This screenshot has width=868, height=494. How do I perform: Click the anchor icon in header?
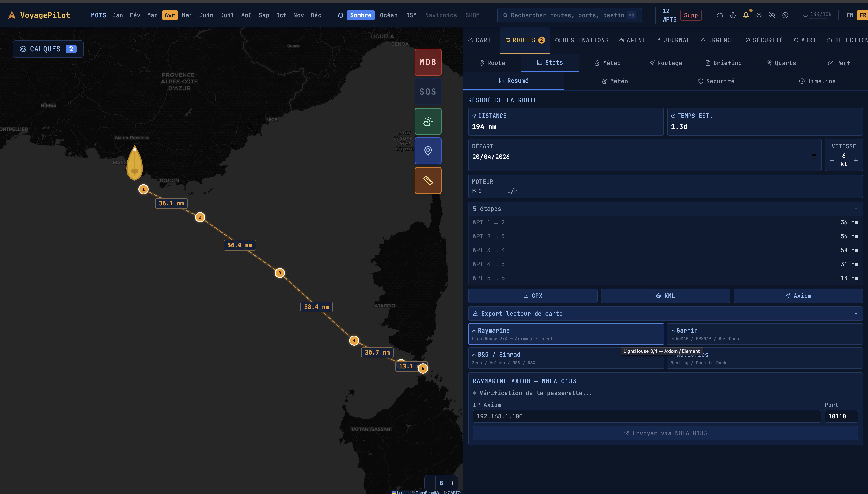733,15
